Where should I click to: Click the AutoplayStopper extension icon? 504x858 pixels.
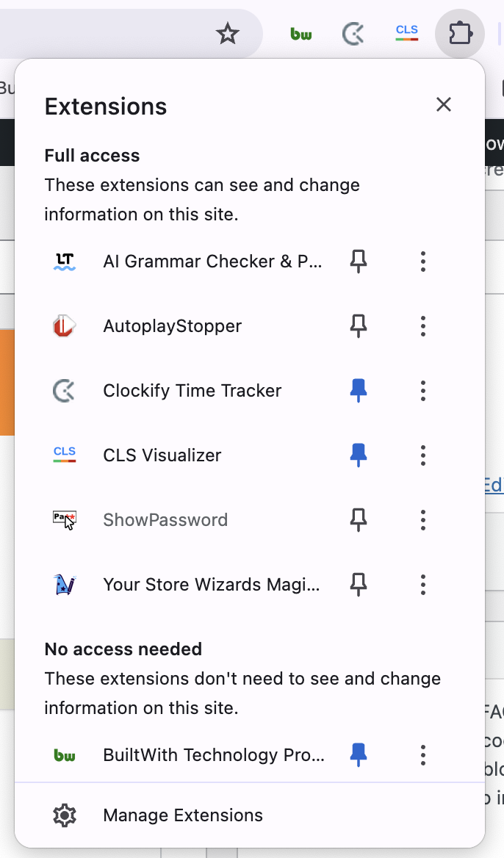click(65, 326)
